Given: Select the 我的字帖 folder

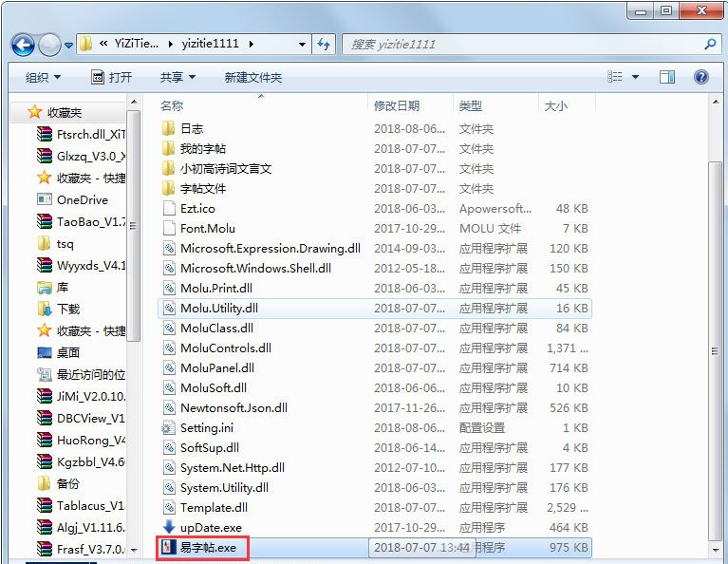Looking at the screenshot, I should 203,149.
